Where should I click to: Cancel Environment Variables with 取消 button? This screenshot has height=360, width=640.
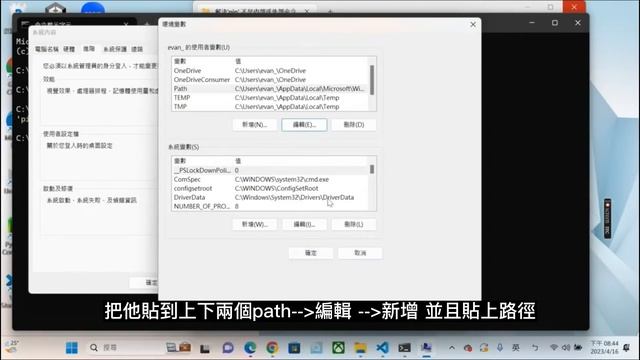[x=360, y=253]
